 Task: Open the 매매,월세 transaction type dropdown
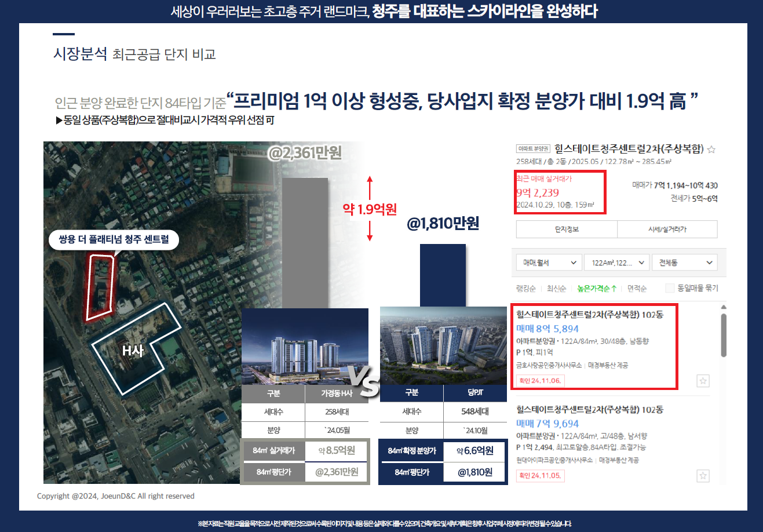[549, 263]
